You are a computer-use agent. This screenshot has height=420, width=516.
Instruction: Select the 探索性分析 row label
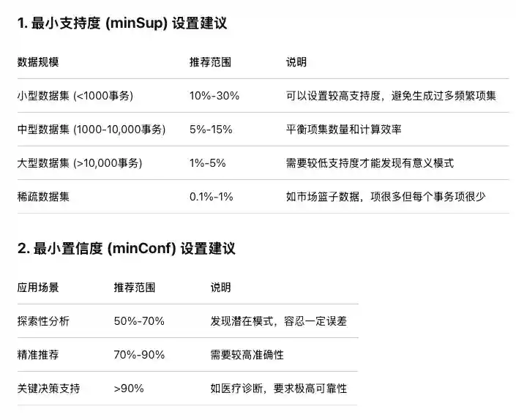click(x=43, y=321)
